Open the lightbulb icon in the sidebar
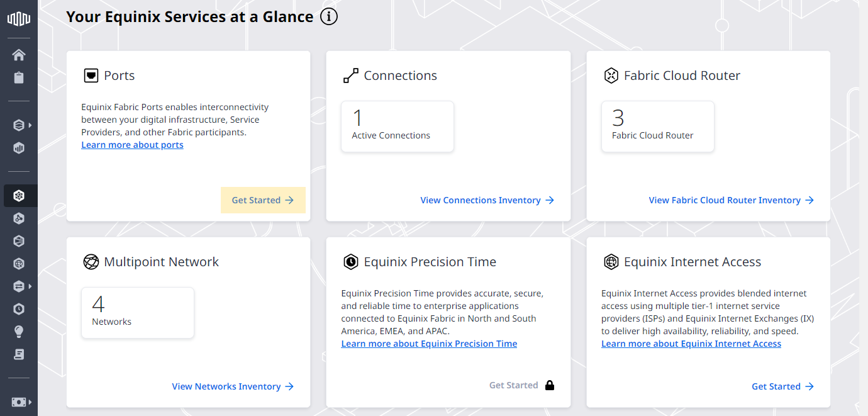Image resolution: width=868 pixels, height=416 pixels. (x=19, y=332)
